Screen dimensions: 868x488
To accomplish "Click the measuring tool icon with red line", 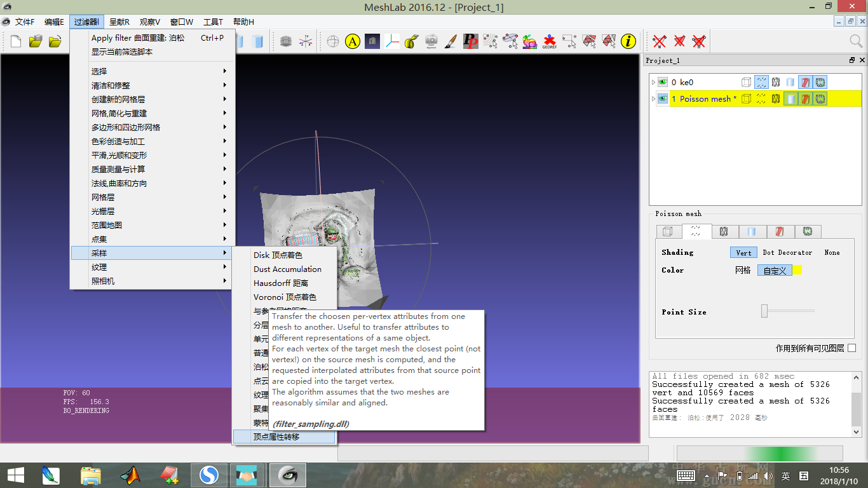I will [392, 41].
